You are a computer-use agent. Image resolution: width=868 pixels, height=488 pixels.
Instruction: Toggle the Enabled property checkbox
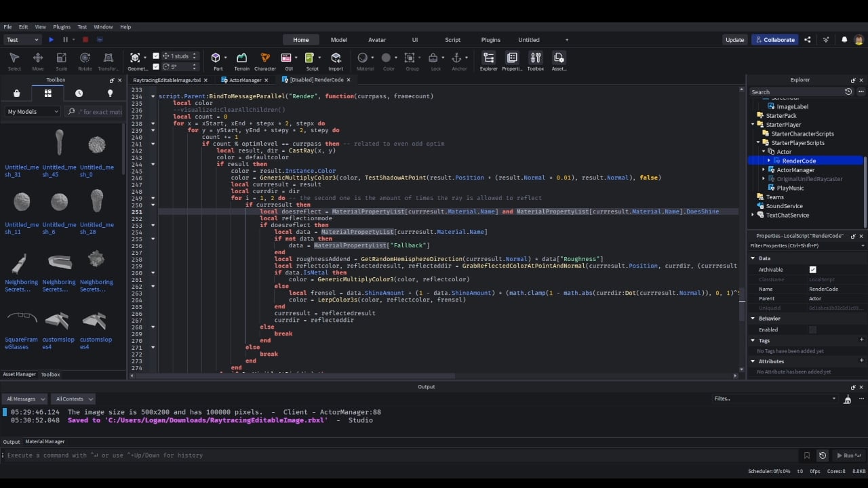812,330
